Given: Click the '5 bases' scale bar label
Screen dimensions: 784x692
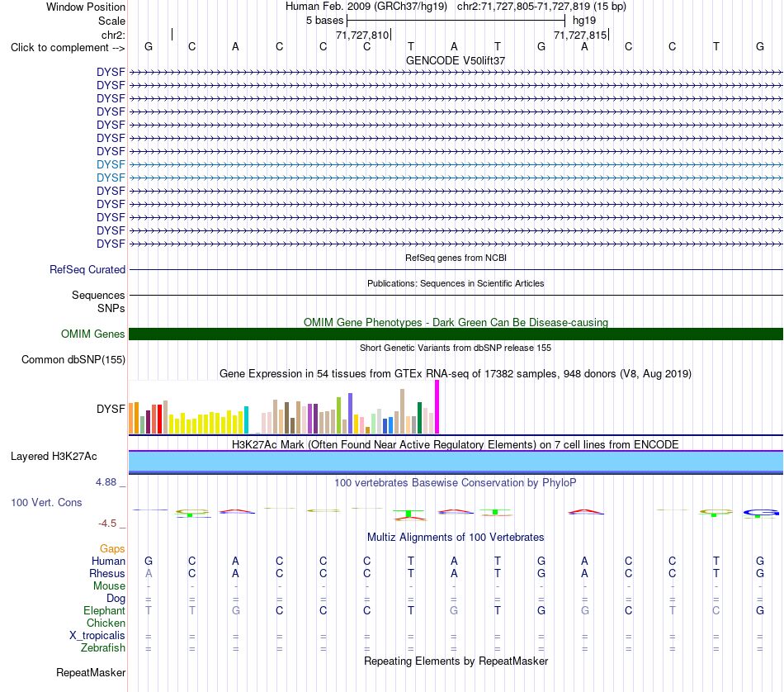Looking at the screenshot, I should (324, 21).
